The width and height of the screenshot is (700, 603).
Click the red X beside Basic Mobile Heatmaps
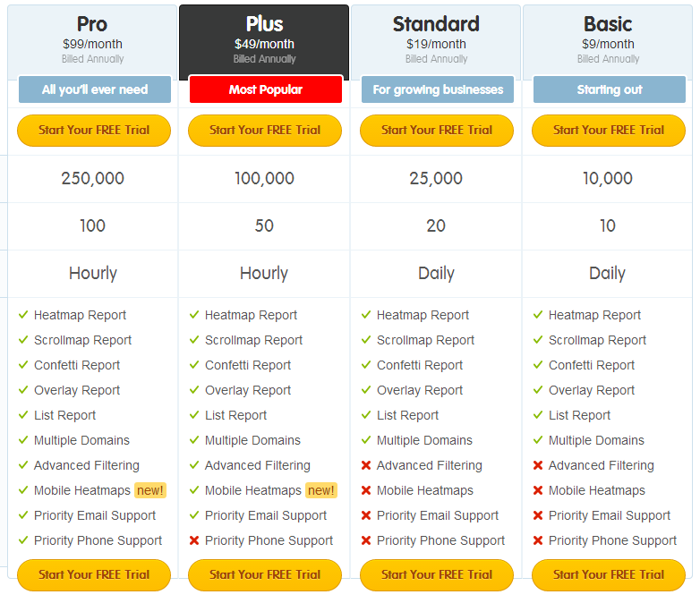(x=538, y=490)
